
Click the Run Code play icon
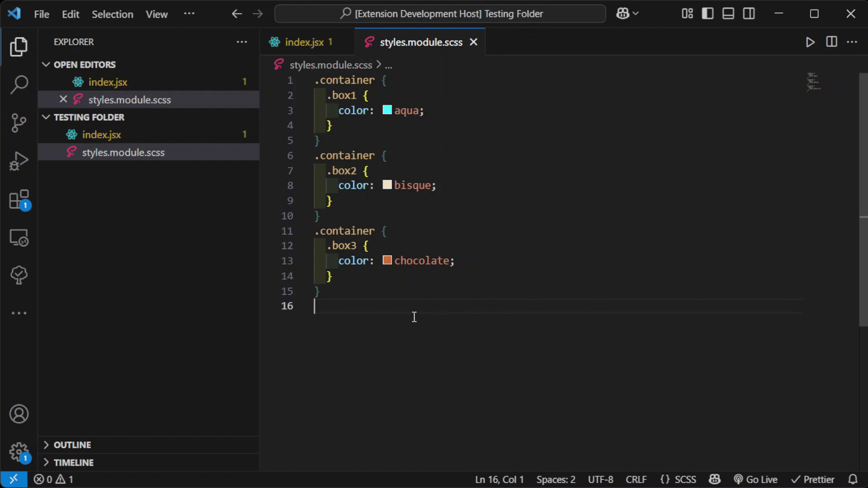pos(810,42)
